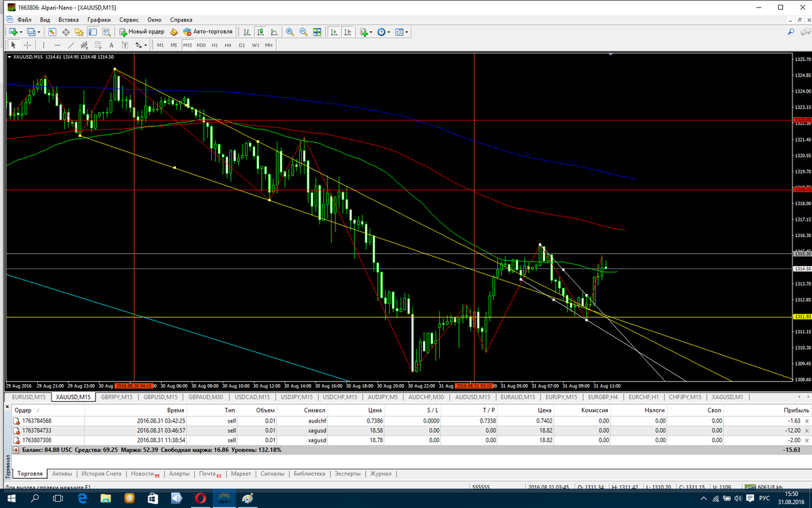This screenshot has height=508, width=812.
Task: Select the vertical line drawing tool
Action: tap(43, 45)
